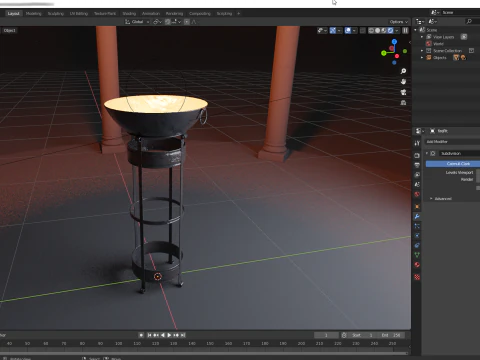Collapse the Subdivision modifier panel

tap(427, 153)
